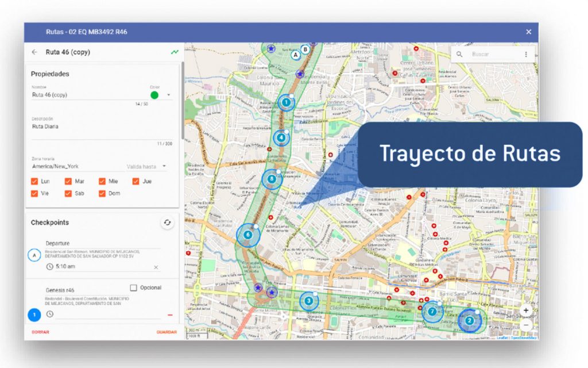
Task: Uncheck the Lun day checkbox
Action: pos(34,181)
